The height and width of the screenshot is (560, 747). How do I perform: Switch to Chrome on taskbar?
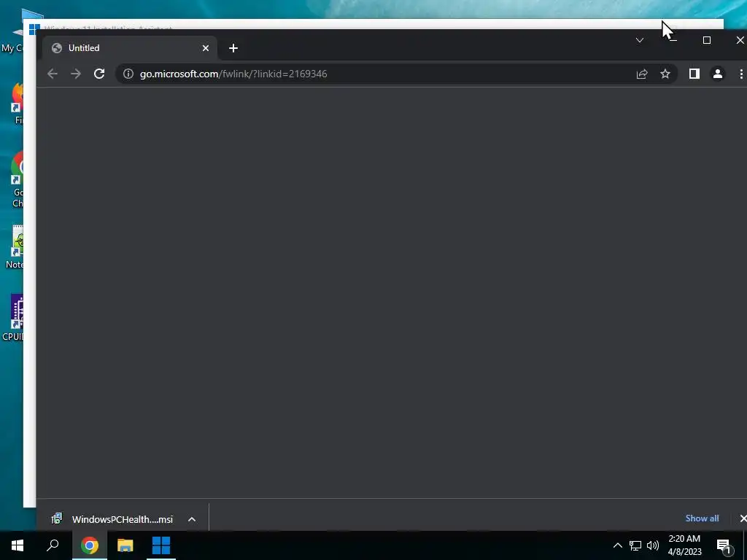[90, 545]
